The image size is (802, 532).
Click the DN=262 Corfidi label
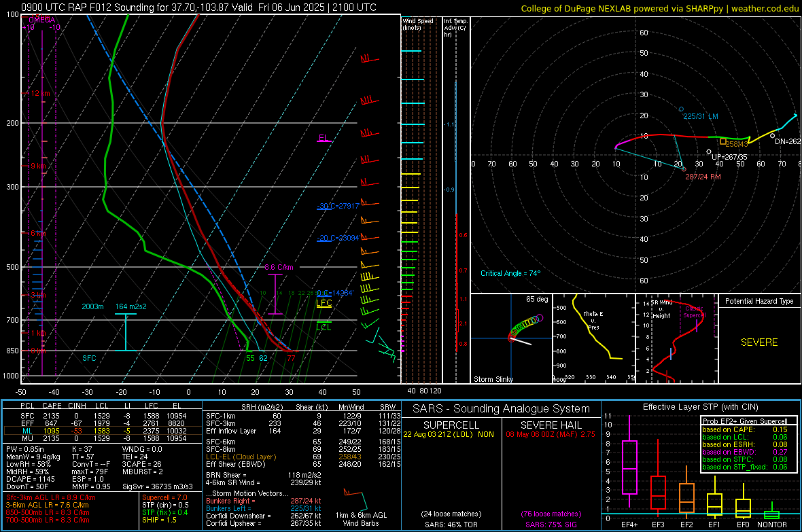(788, 141)
